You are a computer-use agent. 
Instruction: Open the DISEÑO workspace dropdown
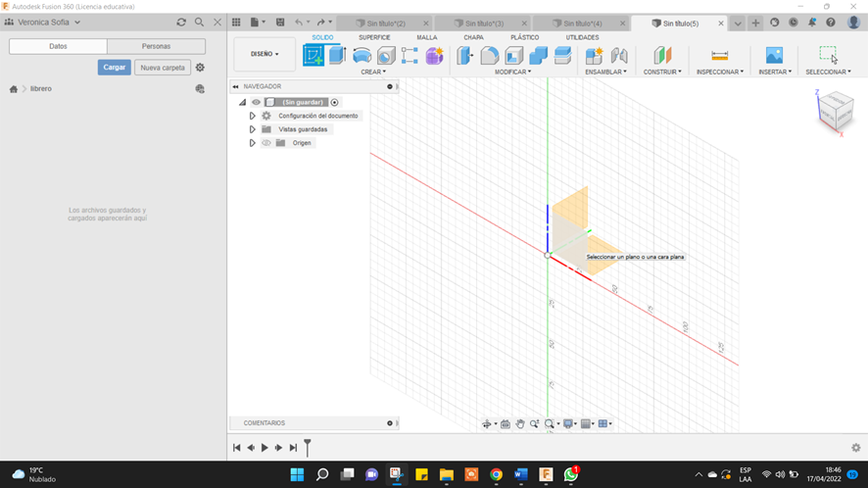[x=265, y=54]
